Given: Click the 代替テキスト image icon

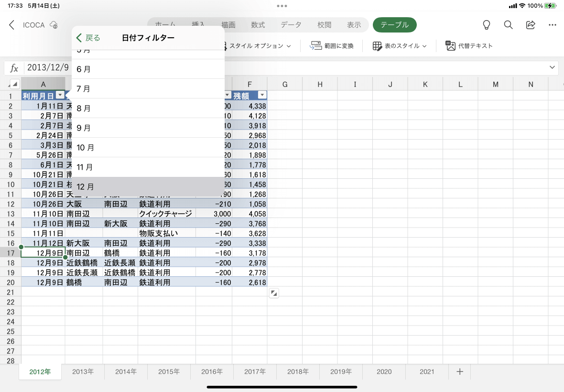Looking at the screenshot, I should tap(450, 46).
